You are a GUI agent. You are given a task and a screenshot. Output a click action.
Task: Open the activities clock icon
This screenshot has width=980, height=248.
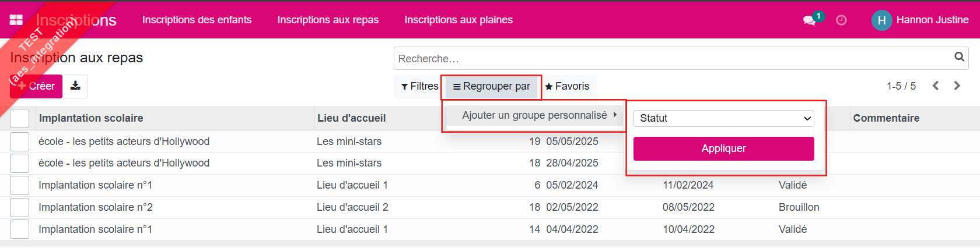[841, 20]
